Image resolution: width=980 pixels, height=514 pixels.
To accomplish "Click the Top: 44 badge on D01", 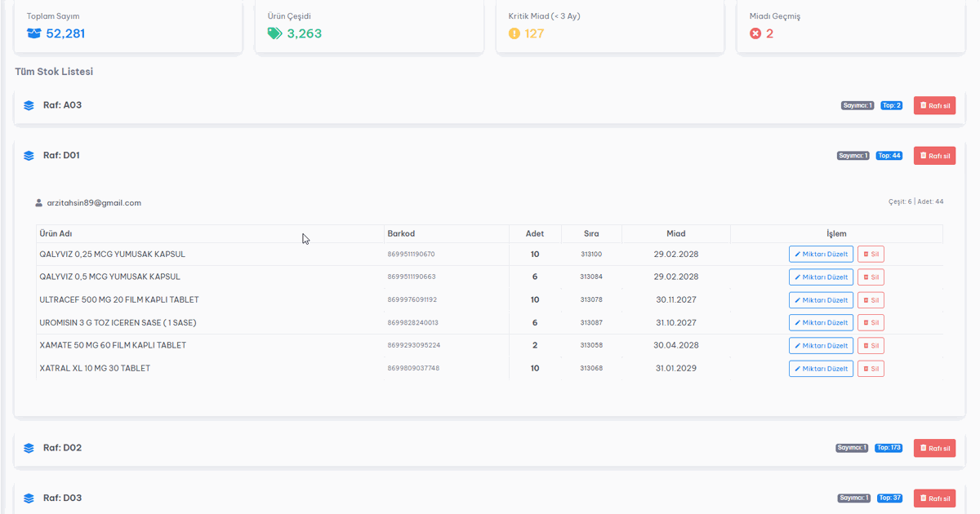I will (x=889, y=156).
